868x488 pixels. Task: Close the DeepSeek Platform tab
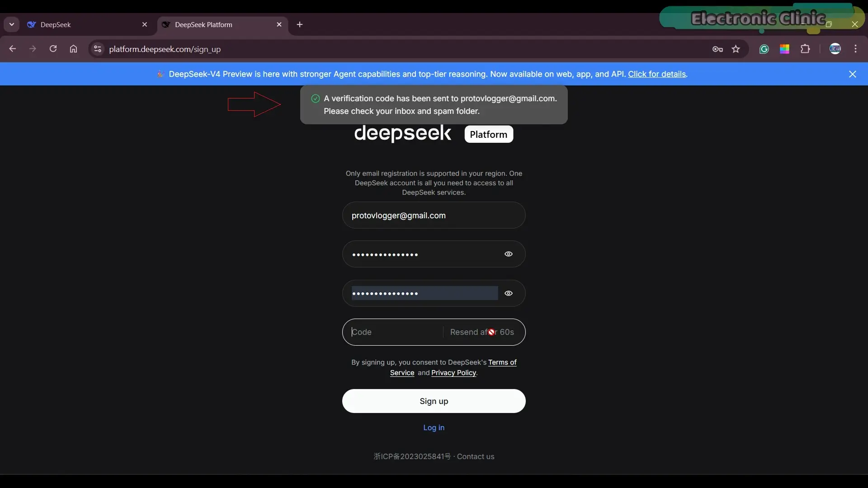coord(279,24)
